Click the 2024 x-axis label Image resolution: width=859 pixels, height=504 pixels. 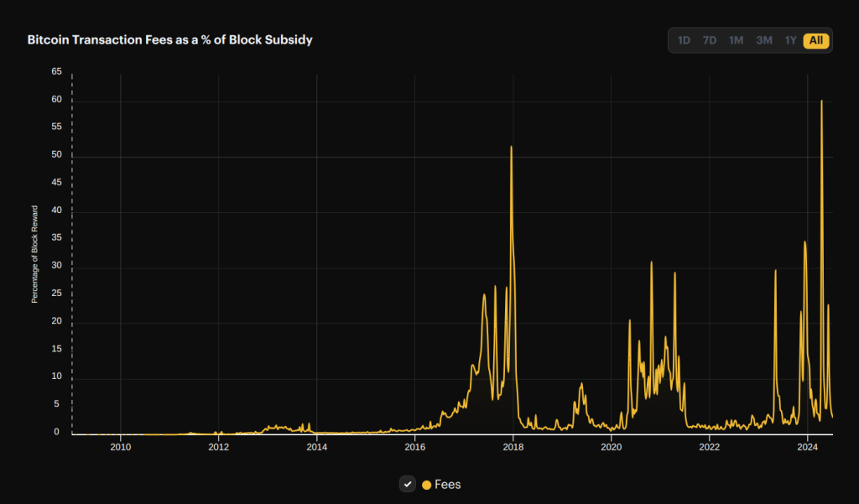[x=808, y=447]
